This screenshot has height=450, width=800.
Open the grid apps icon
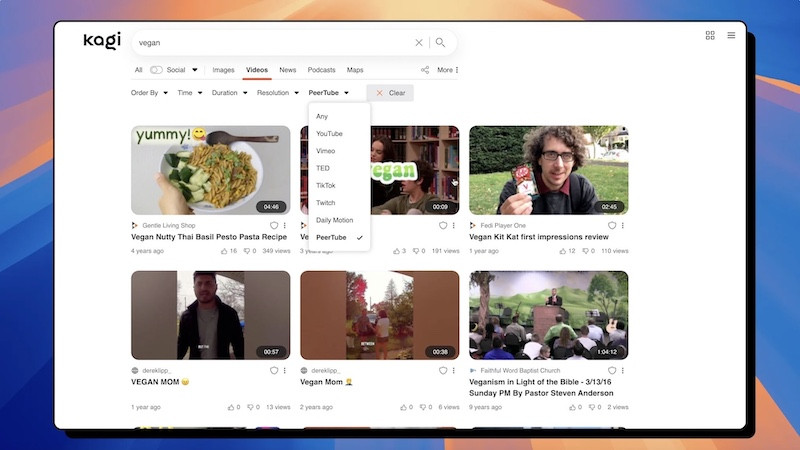(x=710, y=35)
